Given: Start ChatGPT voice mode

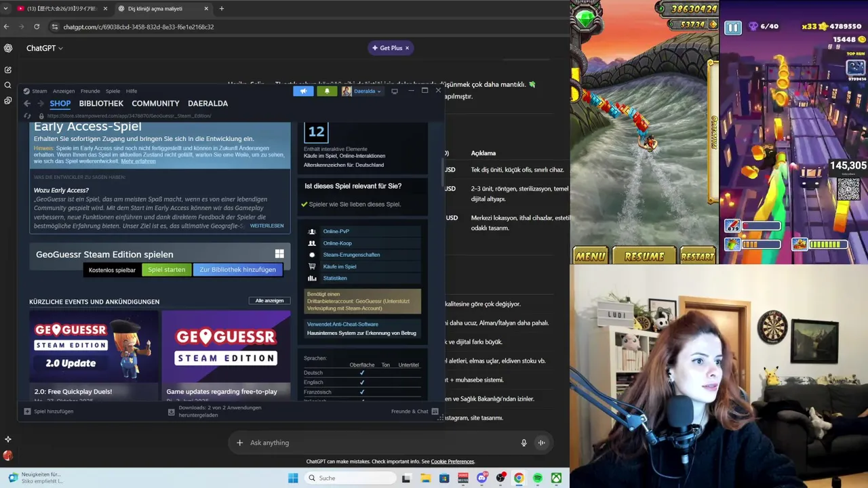Looking at the screenshot, I should (x=542, y=443).
